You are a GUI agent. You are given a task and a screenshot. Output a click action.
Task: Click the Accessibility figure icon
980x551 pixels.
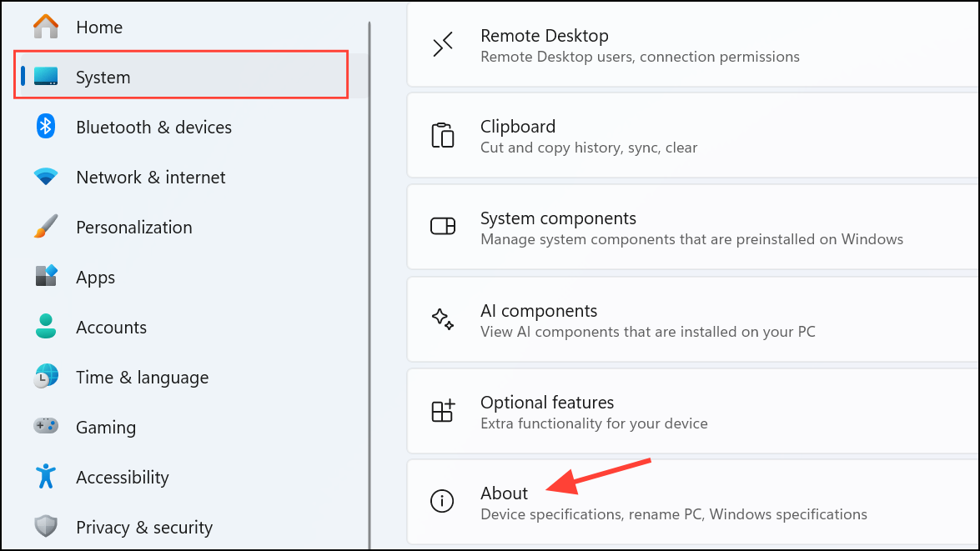tap(46, 477)
